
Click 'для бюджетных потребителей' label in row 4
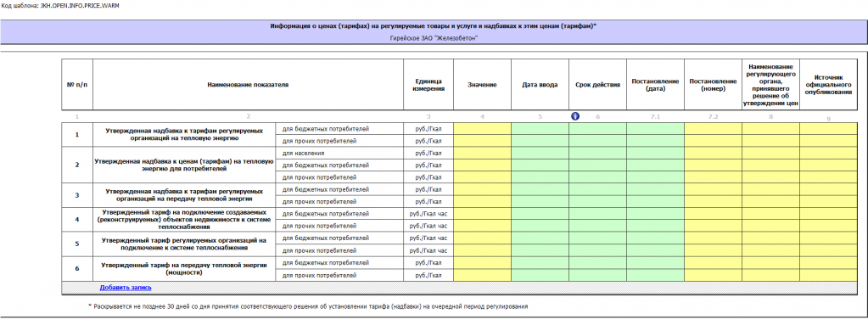tap(326, 214)
